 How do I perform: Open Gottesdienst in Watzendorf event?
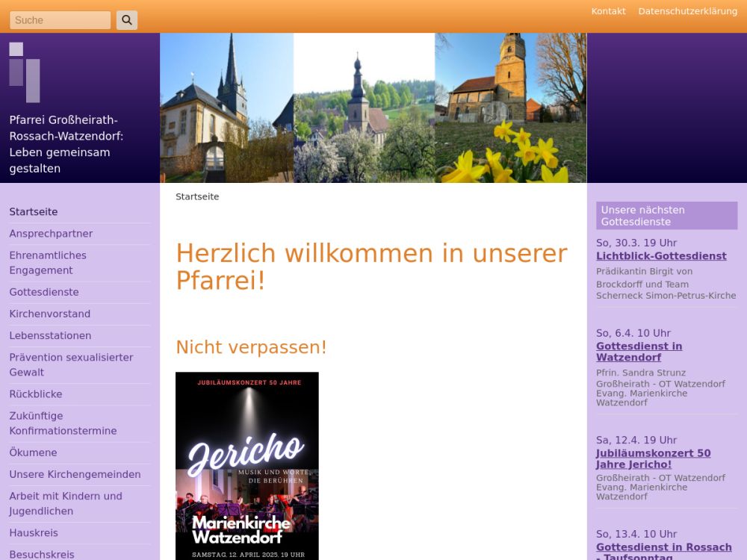pyautogui.click(x=639, y=352)
